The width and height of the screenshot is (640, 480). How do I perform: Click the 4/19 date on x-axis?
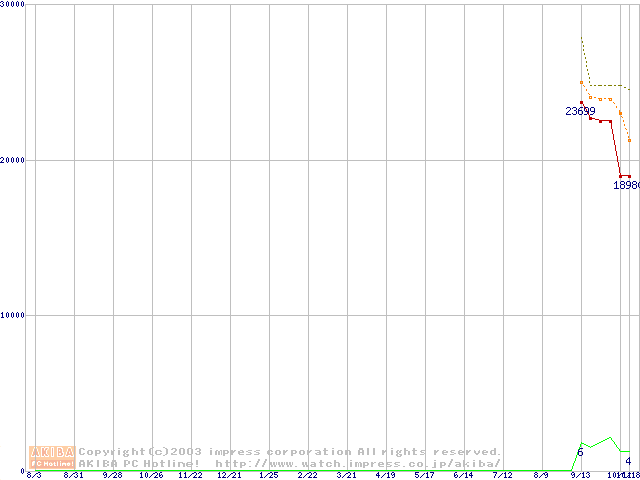(x=385, y=476)
